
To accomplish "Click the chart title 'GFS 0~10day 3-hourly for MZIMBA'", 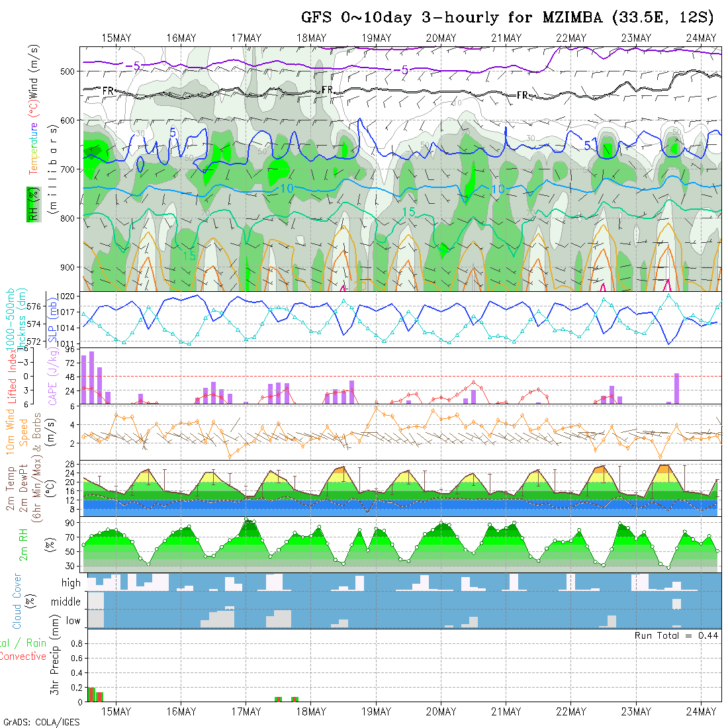I will [452, 17].
